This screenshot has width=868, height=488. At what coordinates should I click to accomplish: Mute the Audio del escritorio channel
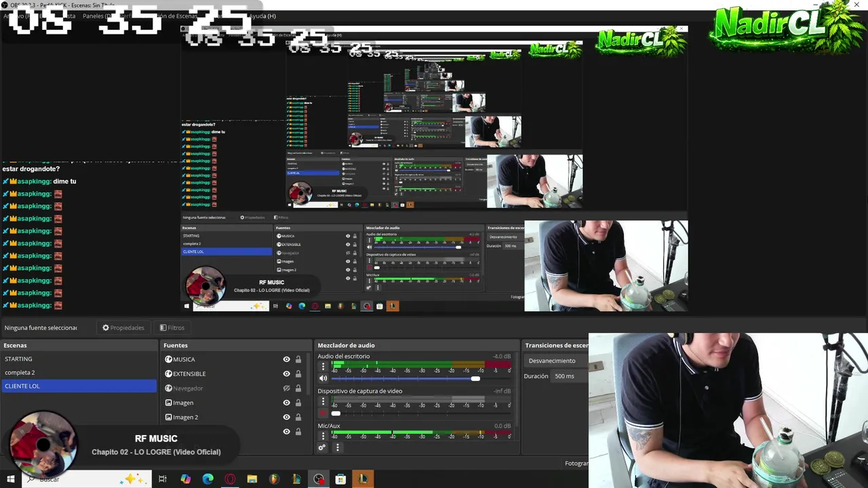tap(323, 378)
